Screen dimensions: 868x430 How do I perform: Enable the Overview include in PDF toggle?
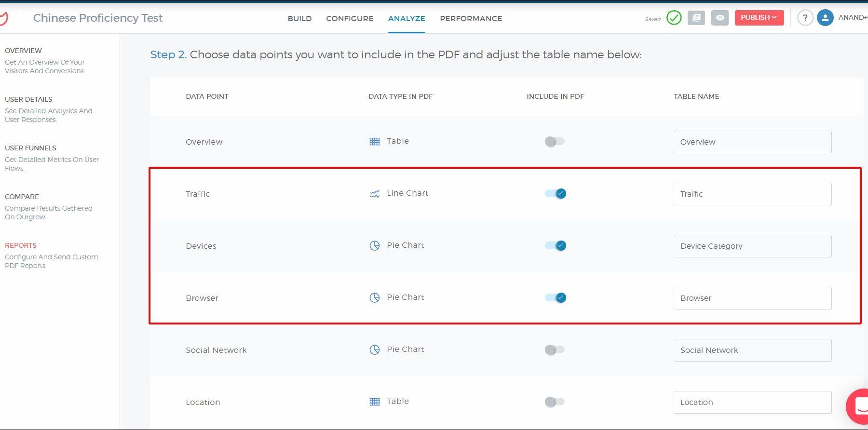pos(555,142)
